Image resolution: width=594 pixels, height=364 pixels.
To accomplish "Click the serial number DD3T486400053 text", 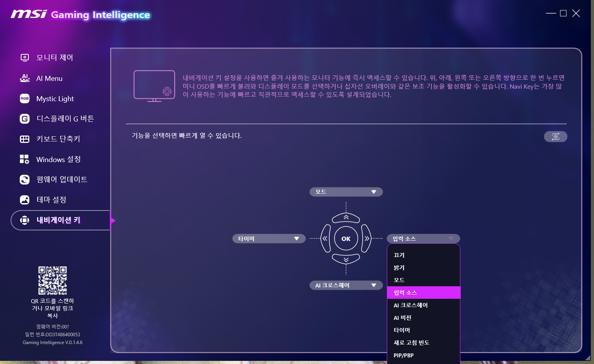I will [x=52, y=334].
